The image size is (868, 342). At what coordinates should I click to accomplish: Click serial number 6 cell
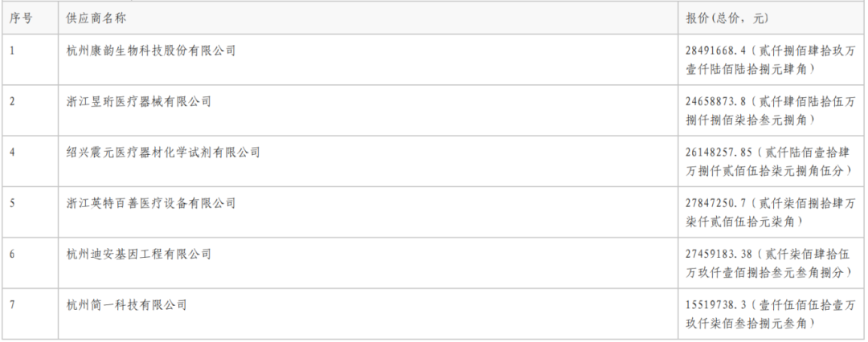(x=12, y=254)
